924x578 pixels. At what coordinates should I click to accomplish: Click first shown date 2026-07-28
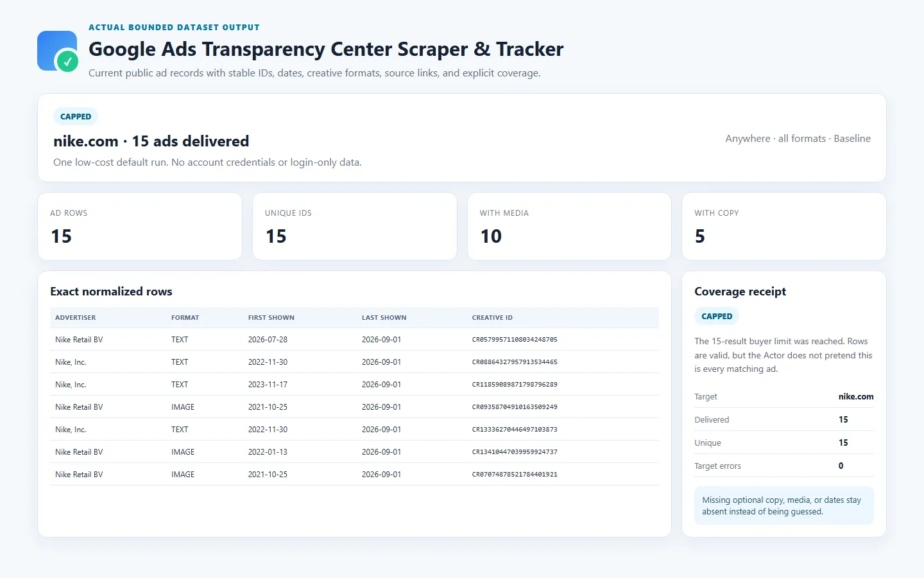[268, 340]
